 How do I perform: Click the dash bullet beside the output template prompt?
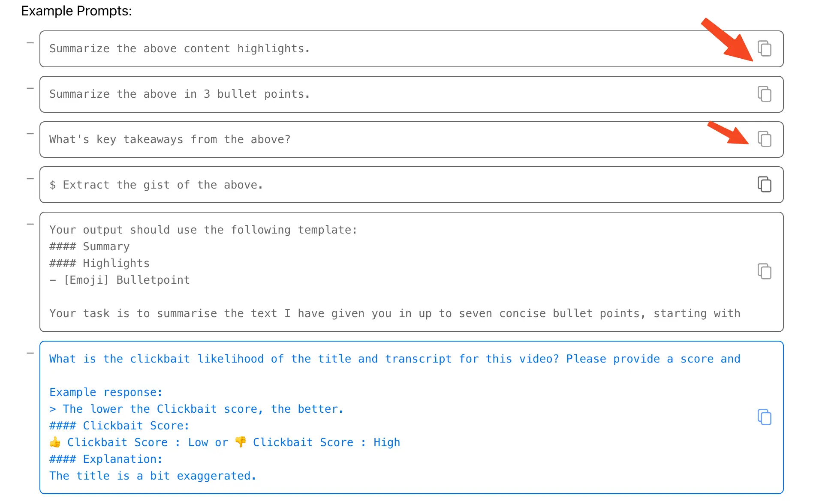30,224
